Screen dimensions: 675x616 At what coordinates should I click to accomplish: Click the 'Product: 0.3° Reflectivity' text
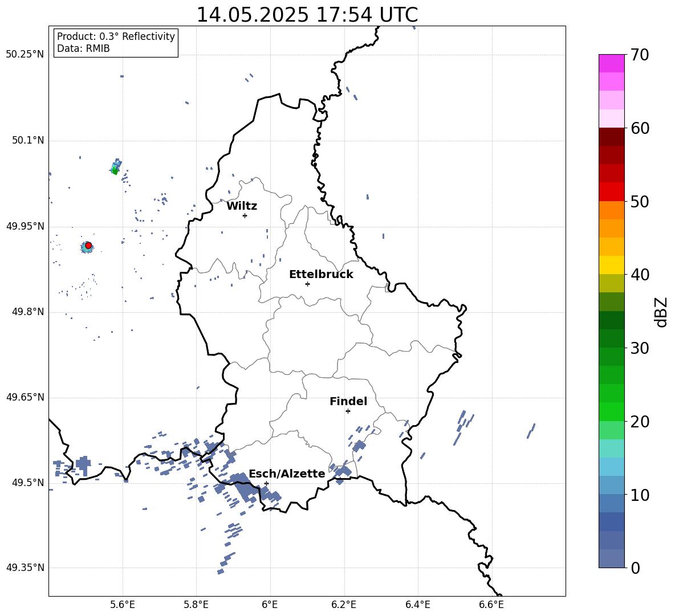coord(116,36)
